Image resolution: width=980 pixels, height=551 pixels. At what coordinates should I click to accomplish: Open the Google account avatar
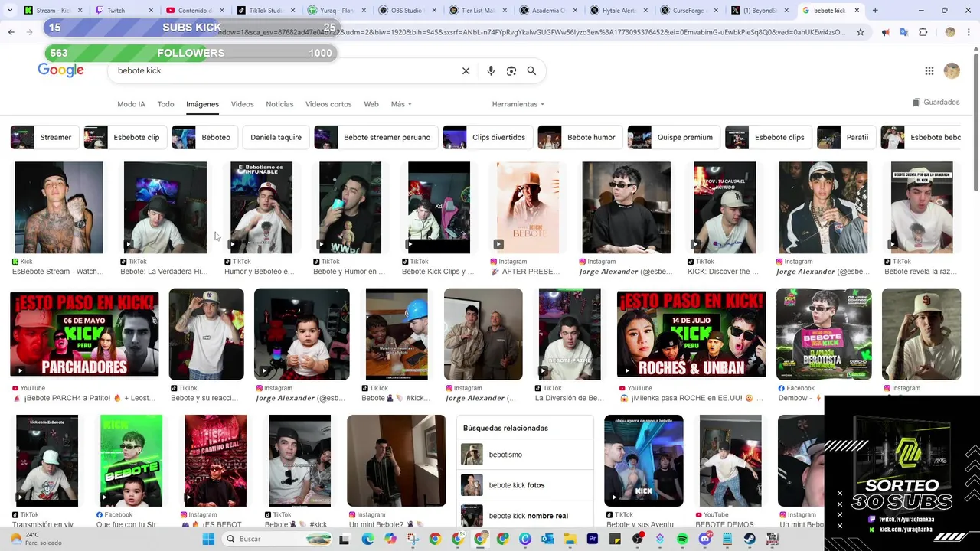pyautogui.click(x=952, y=71)
